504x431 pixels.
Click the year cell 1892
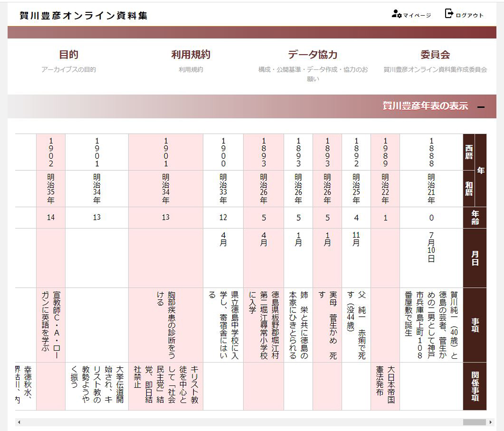(356, 152)
